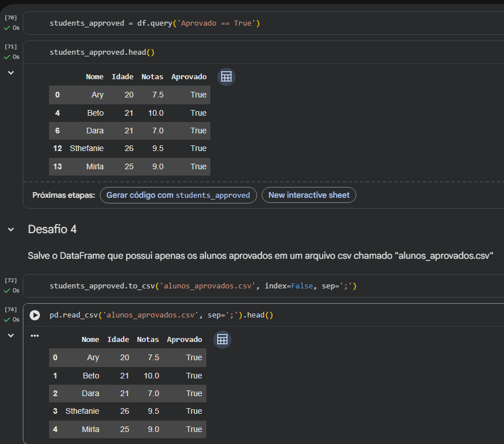Click the Notas header in second table
The image size is (504, 444).
click(148, 340)
